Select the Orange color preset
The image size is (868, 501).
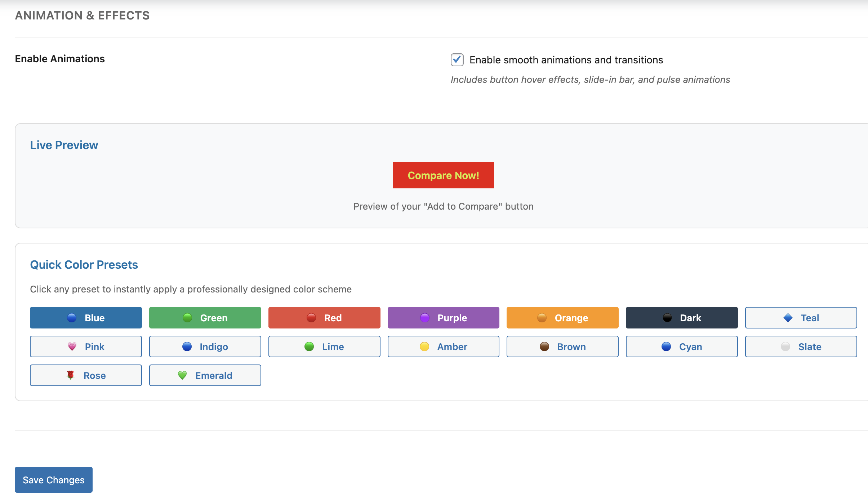coord(562,318)
